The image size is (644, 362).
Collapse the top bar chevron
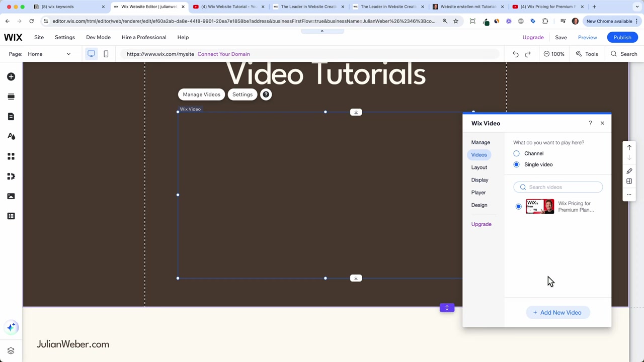click(x=322, y=31)
